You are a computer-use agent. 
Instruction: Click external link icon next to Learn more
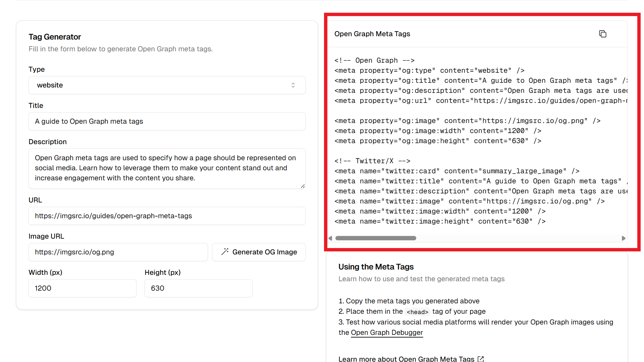(481, 359)
